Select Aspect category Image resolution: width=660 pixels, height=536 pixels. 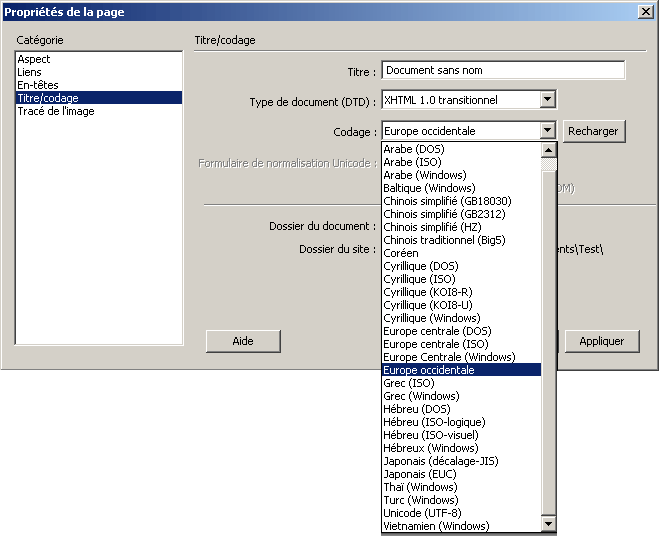[x=99, y=59]
